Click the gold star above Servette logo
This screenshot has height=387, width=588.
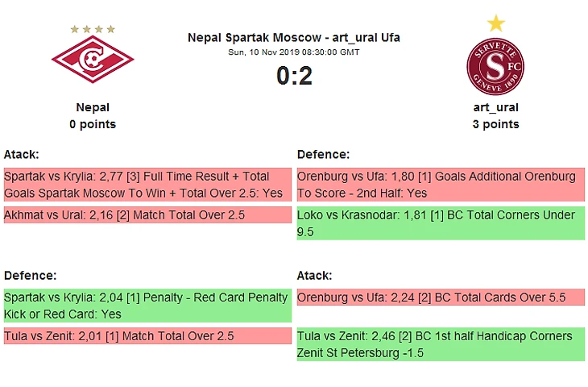click(495, 23)
